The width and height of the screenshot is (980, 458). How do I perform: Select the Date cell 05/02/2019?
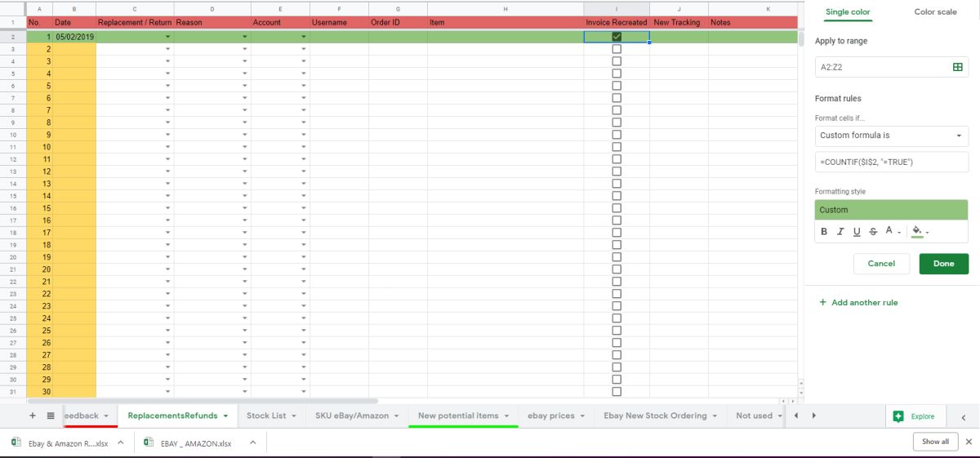74,37
